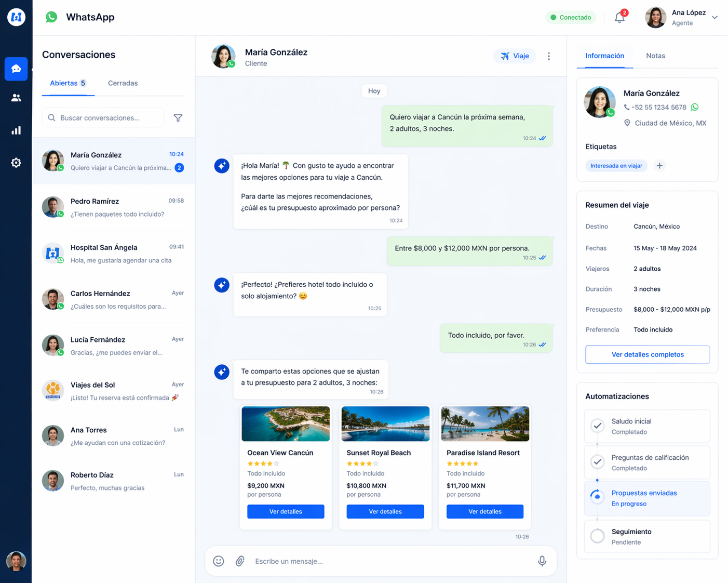Screen dimensions: 728x583
Task: Select the Seguimiento pending circle
Action: (x=598, y=536)
